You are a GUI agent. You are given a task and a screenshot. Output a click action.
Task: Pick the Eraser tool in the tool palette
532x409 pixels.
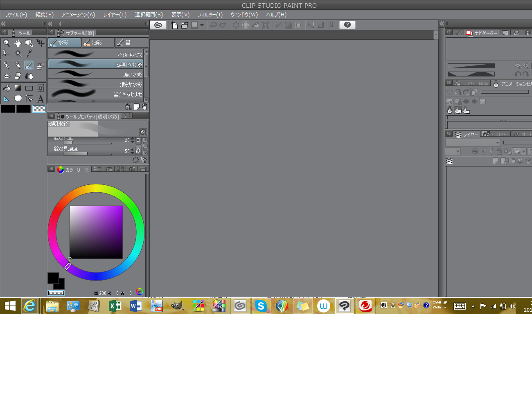(18, 76)
